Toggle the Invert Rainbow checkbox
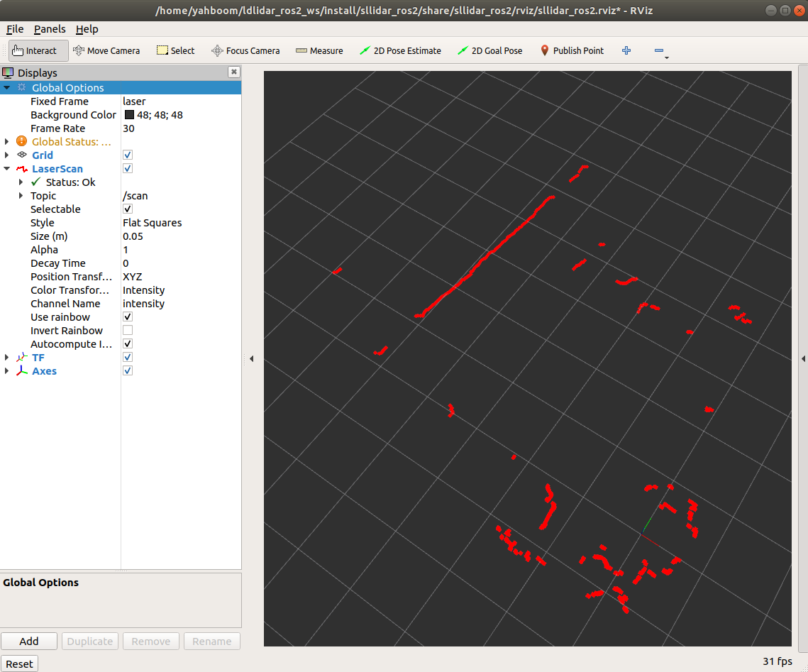The height and width of the screenshot is (672, 808). point(128,331)
